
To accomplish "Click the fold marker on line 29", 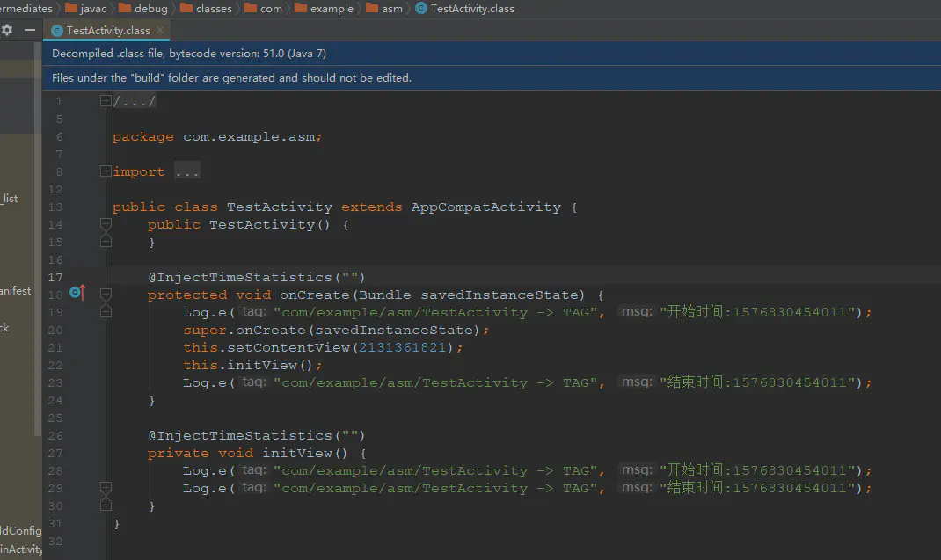I will (x=106, y=487).
